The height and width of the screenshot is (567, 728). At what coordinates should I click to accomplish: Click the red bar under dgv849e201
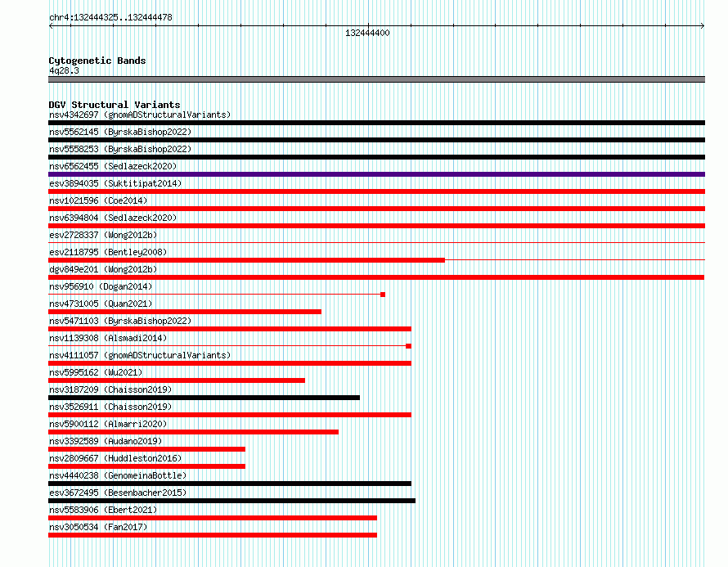[376, 277]
